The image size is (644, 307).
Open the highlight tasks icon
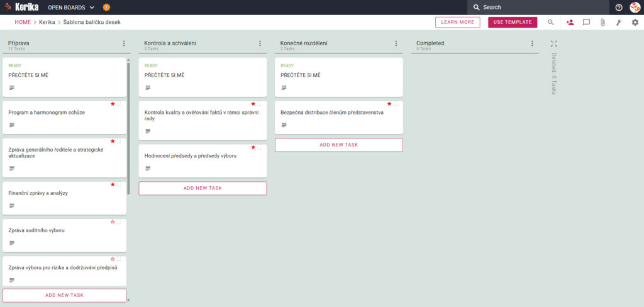coord(619,22)
